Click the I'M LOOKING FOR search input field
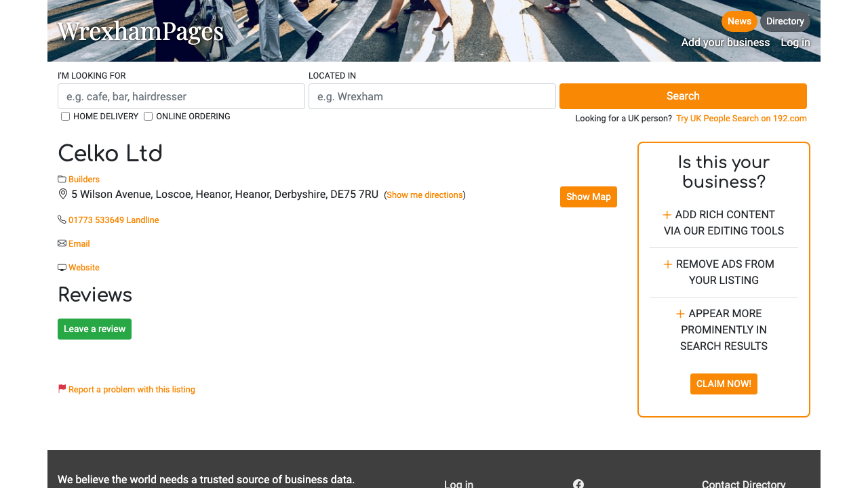This screenshot has width=868, height=488. tap(181, 96)
